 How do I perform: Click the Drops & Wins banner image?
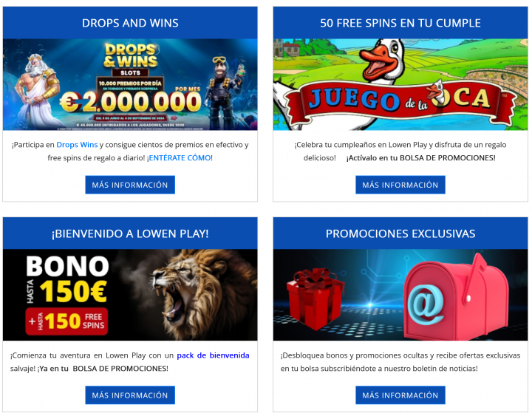(x=130, y=84)
